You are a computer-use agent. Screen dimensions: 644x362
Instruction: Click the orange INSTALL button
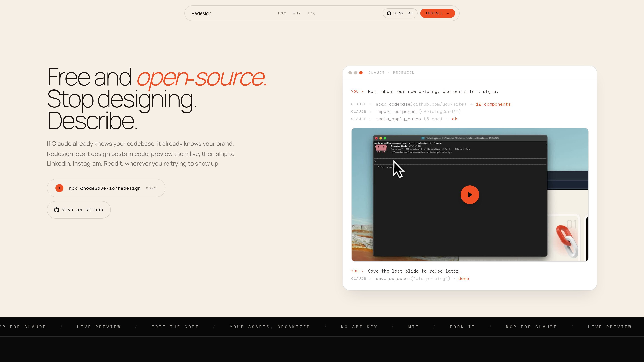click(437, 13)
